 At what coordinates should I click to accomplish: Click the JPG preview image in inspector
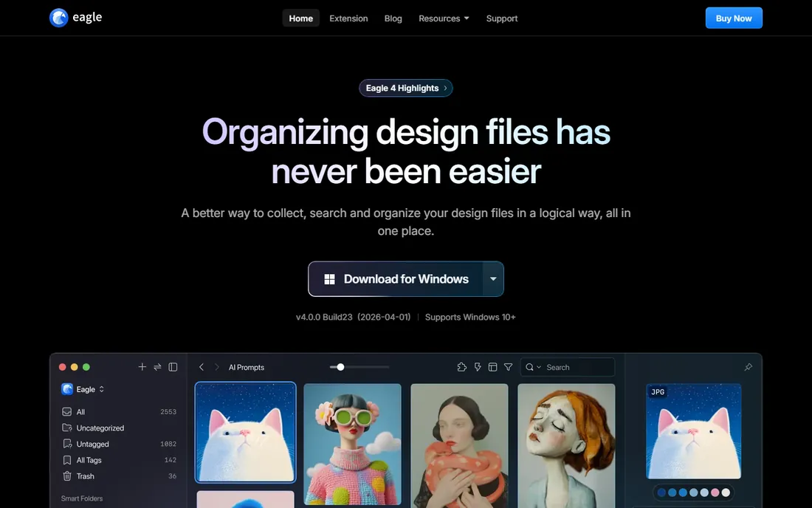coord(693,431)
